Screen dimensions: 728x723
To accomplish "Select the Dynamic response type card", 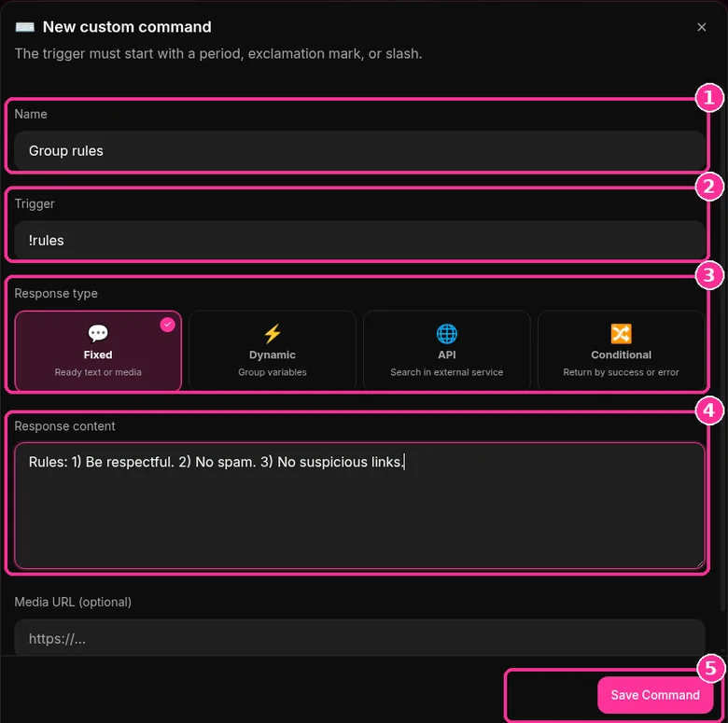I will 273,351.
